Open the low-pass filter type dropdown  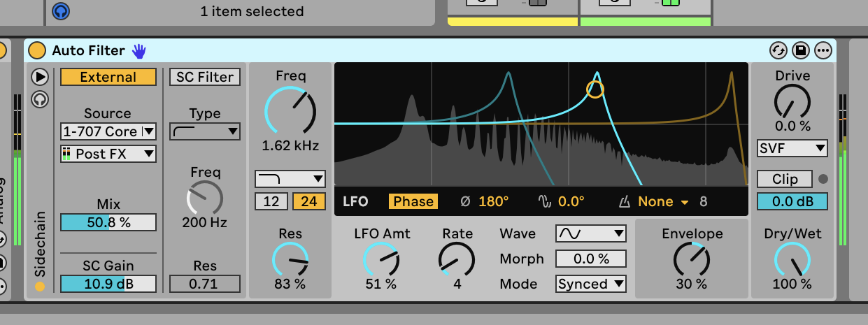[x=290, y=178]
